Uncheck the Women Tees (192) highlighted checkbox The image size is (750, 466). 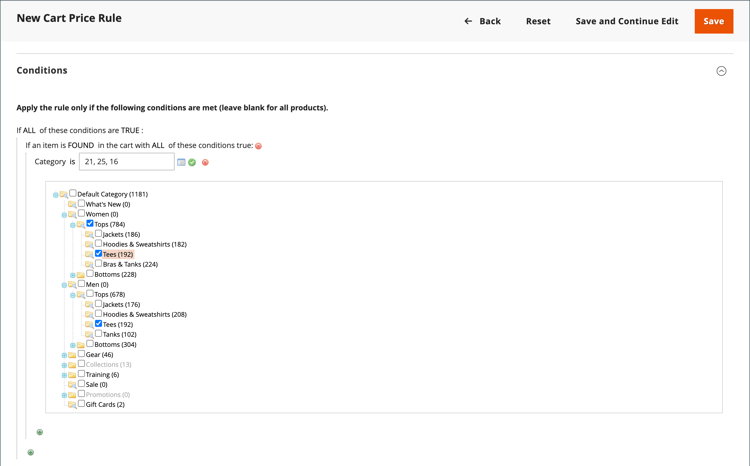click(99, 253)
